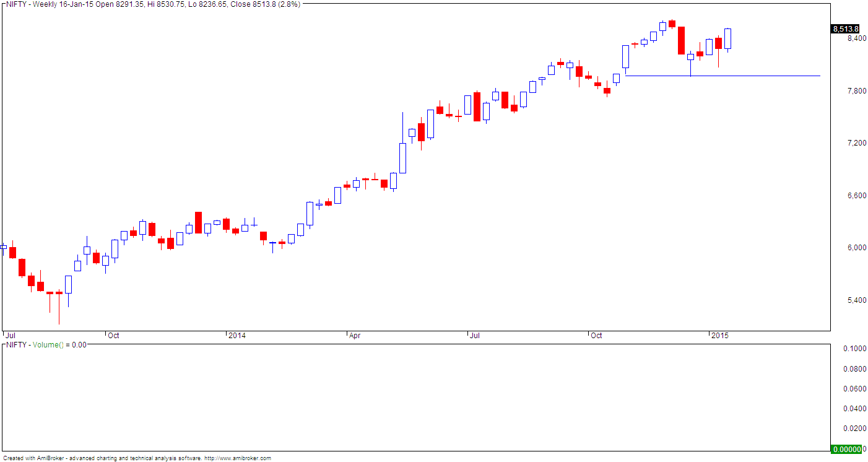The image size is (868, 462).
Task: Click the large red candle below 8,400
Action: [681, 41]
